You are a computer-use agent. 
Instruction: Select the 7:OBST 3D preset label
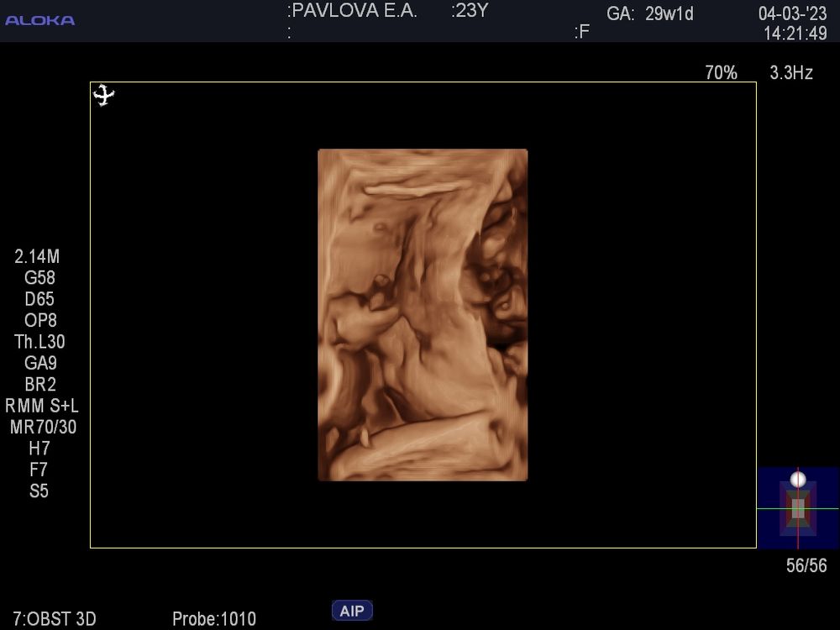point(54,619)
